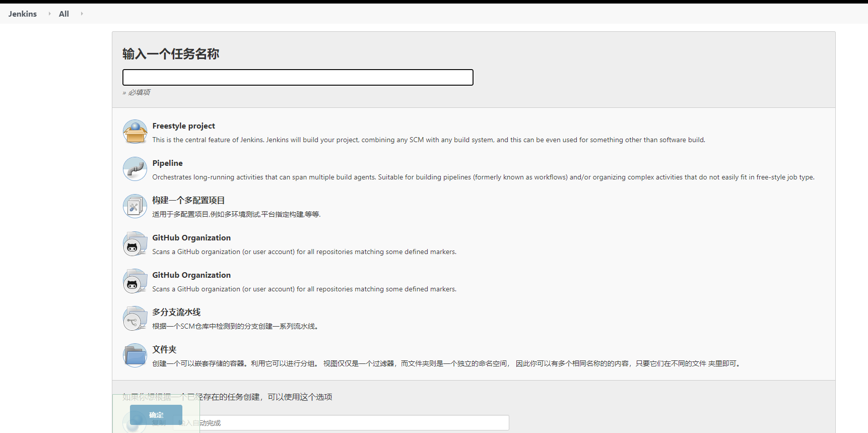Image resolution: width=868 pixels, height=433 pixels.
Task: Expand the arrow after Jenkins breadcrumb
Action: point(49,14)
